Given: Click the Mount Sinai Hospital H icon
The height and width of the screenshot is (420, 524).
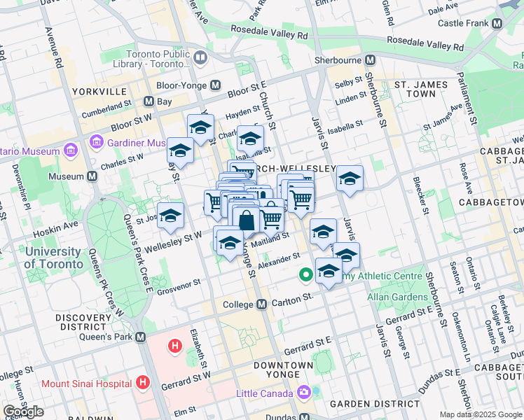Looking at the screenshot, I should [143, 382].
